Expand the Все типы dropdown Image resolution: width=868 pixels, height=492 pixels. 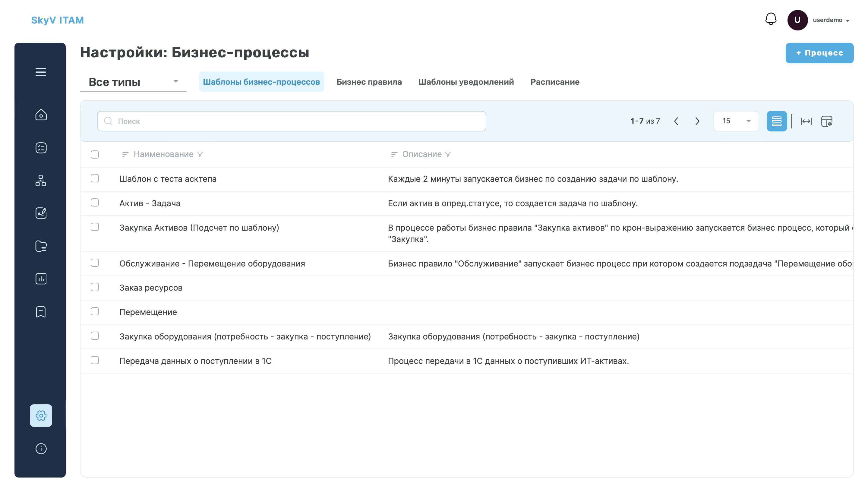click(x=133, y=82)
